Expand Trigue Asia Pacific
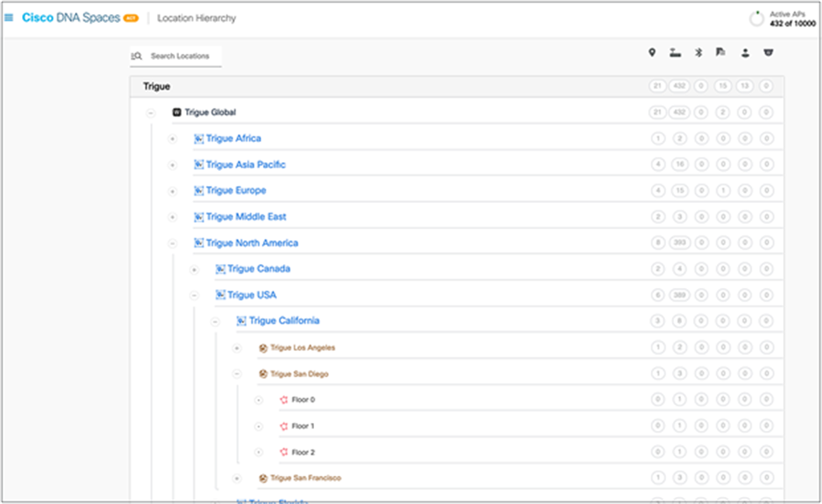 tap(173, 165)
